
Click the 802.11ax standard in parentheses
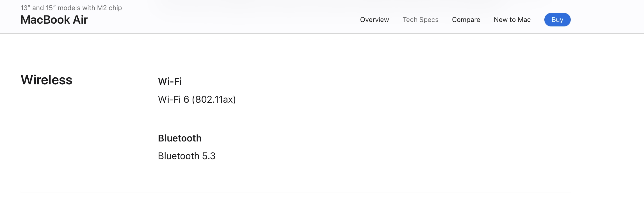pos(214,99)
